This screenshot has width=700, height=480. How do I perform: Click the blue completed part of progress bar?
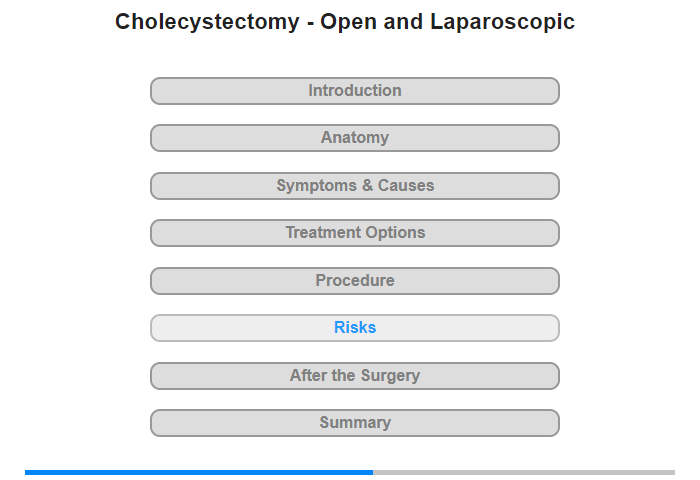pos(199,472)
